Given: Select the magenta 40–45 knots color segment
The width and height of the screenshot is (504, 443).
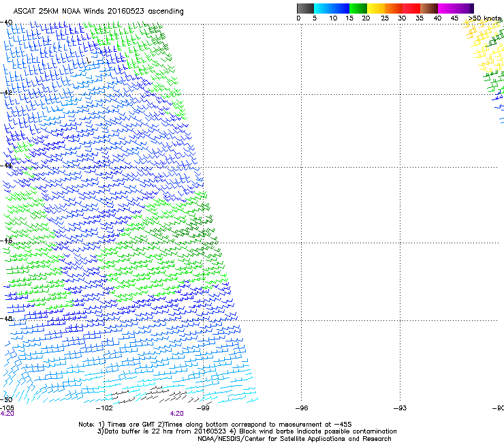Looking at the screenshot, I should coord(447,8).
